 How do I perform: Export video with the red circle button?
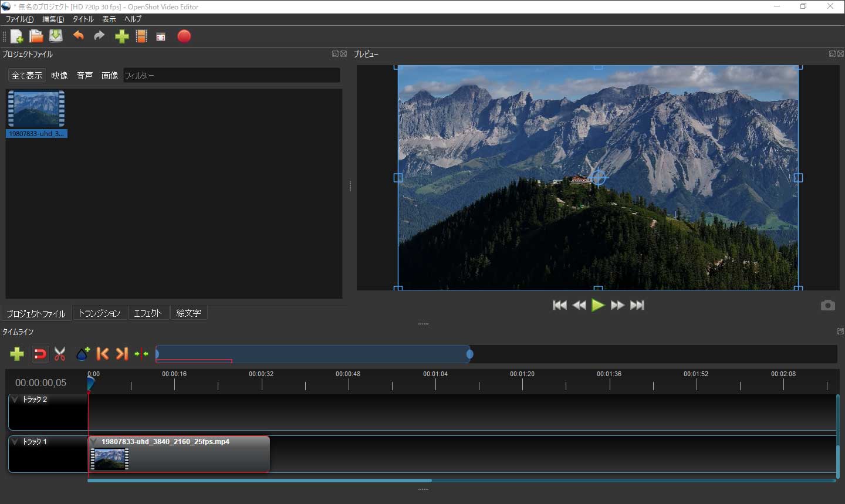tap(184, 36)
